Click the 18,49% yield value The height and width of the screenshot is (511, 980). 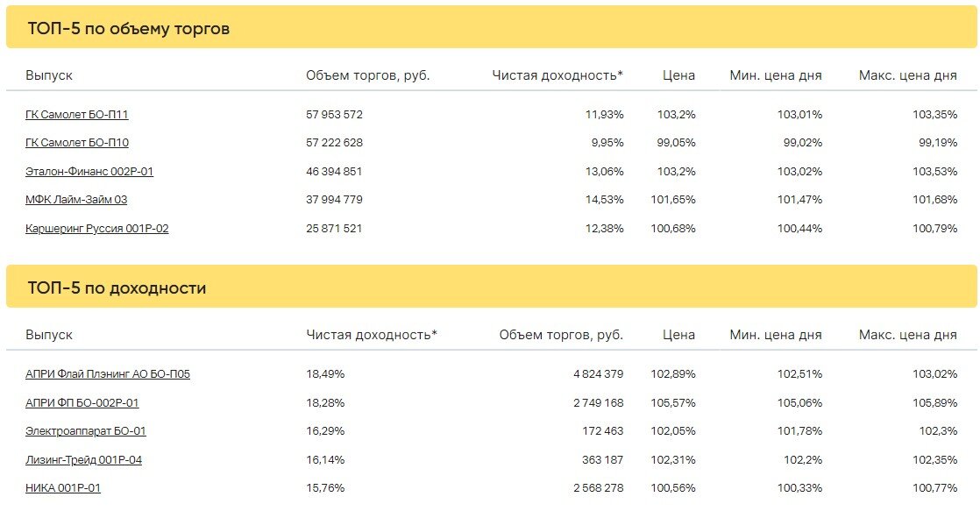(x=325, y=373)
